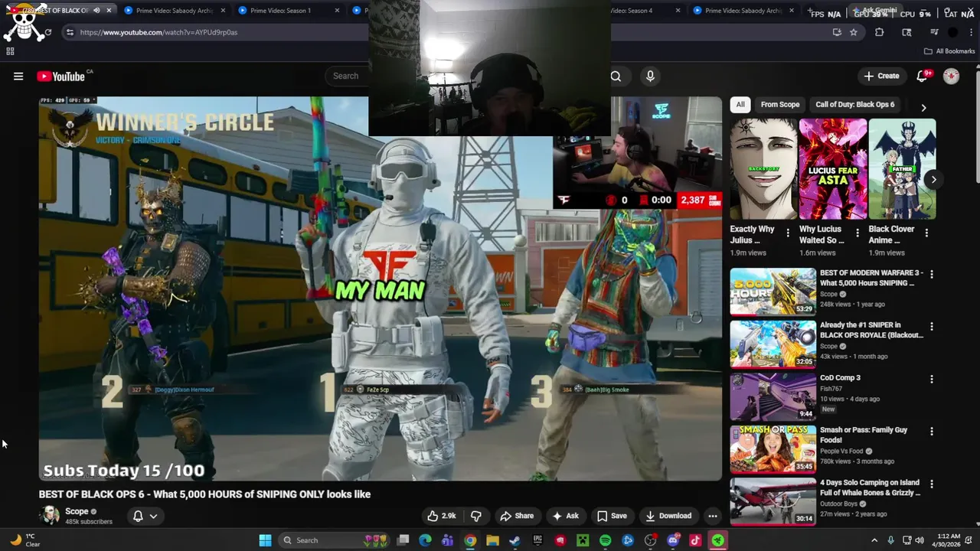Launch Epic Games from taskbar
This screenshot has height=551, width=980.
(537, 540)
